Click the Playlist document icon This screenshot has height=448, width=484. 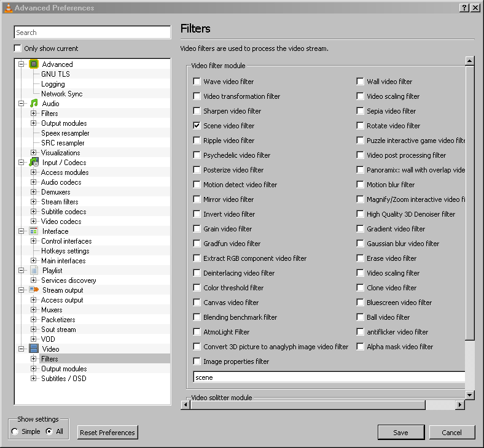coord(34,271)
